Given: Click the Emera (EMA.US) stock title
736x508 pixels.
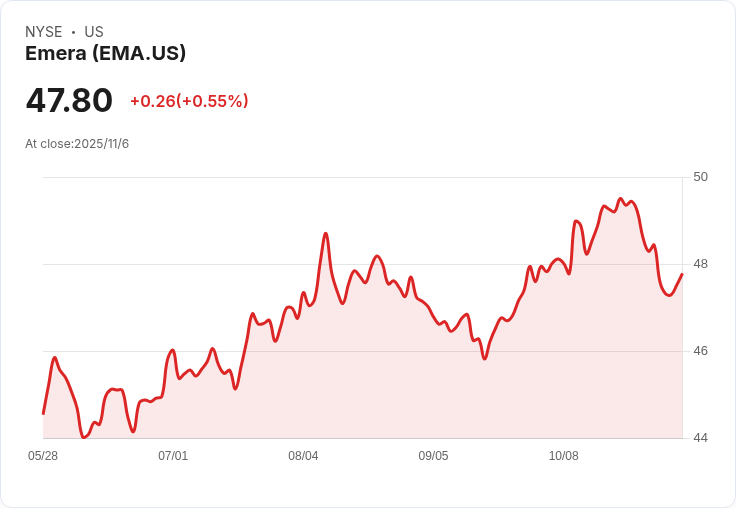Looking at the screenshot, I should (x=105, y=54).
